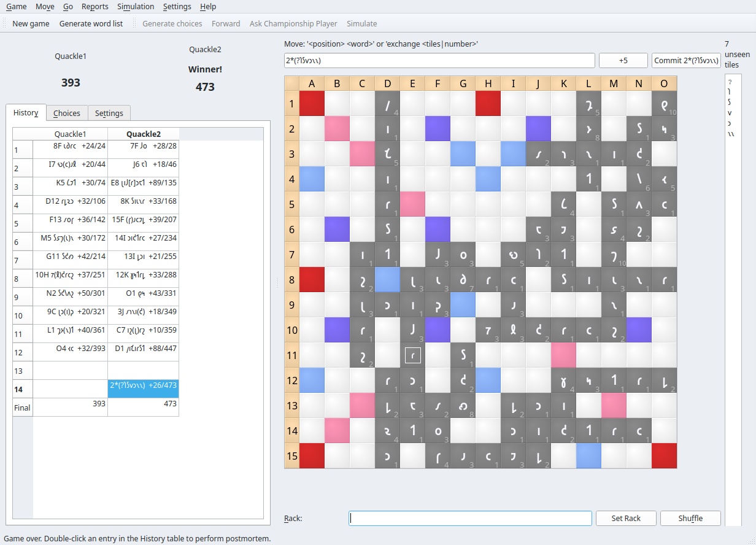The width and height of the screenshot is (756, 545).
Task: Click the Set Rack button
Action: coord(626,519)
